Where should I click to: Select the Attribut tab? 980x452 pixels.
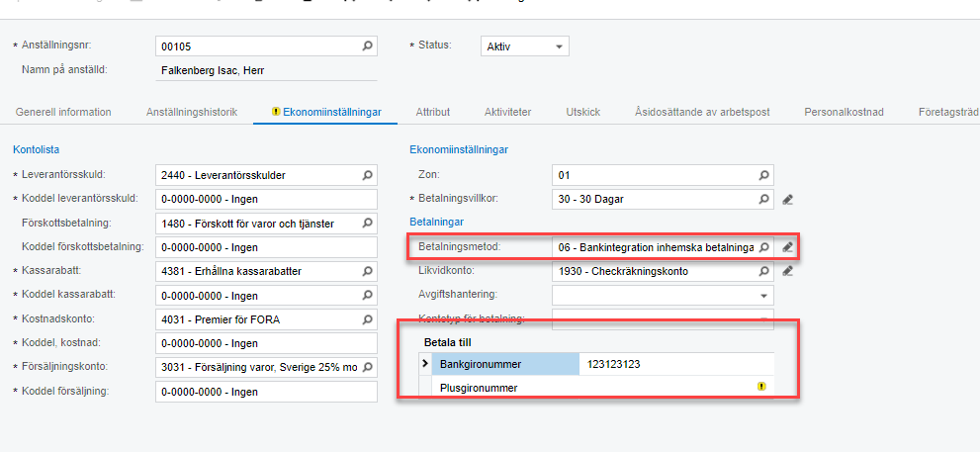click(433, 112)
